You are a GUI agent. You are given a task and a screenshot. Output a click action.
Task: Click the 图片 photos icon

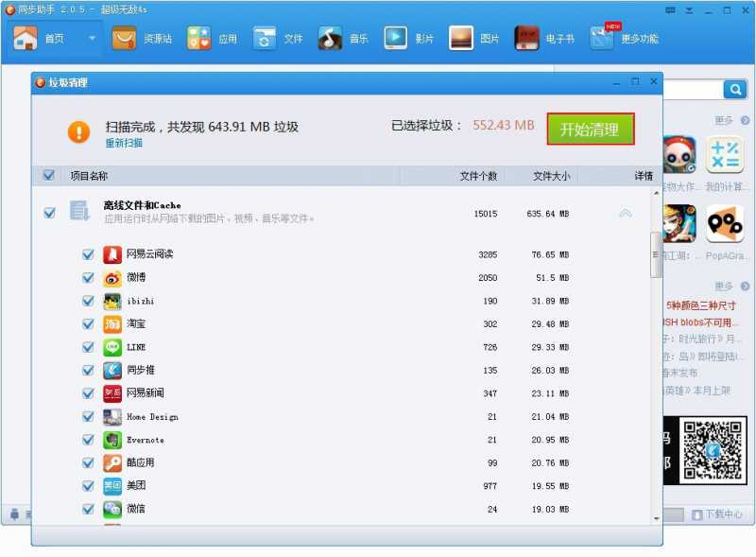point(461,38)
